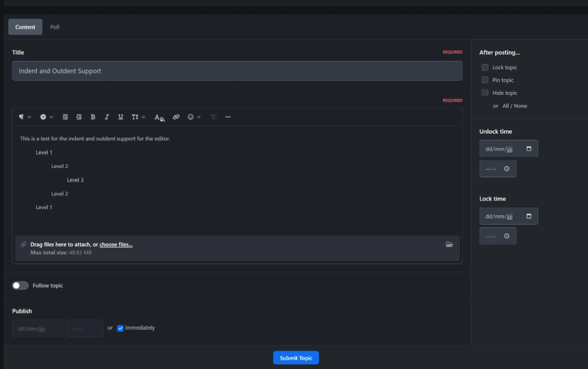
Task: Open the font size dropdown
Action: point(138,117)
